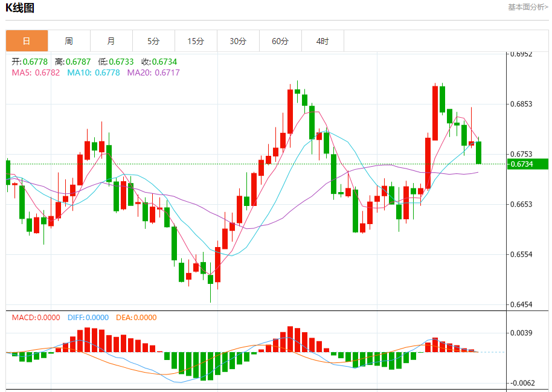The width and height of the screenshot is (552, 392).
Task: Select the 日 daily chart tab
Action: point(27,41)
